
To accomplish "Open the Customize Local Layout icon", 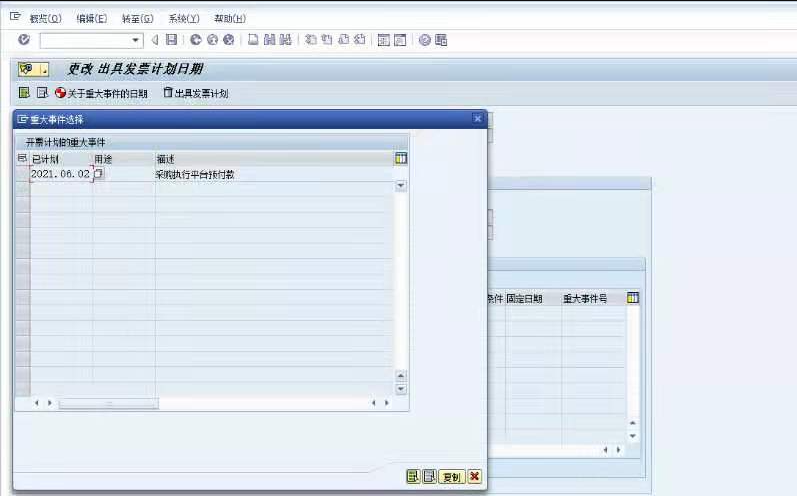I will coord(441,40).
